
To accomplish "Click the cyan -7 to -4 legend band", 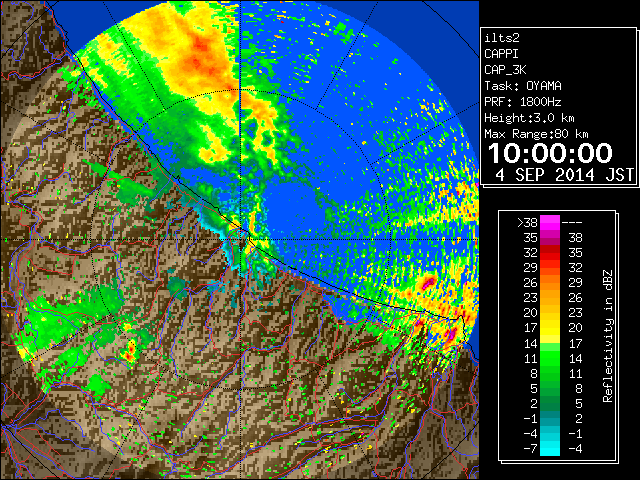I will pyautogui.click(x=550, y=448).
